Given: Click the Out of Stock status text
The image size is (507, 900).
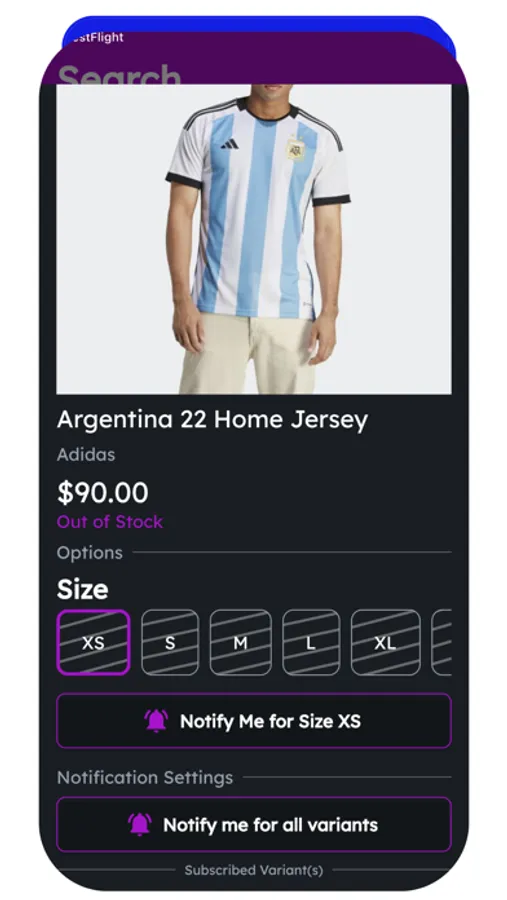Looking at the screenshot, I should [x=110, y=522].
